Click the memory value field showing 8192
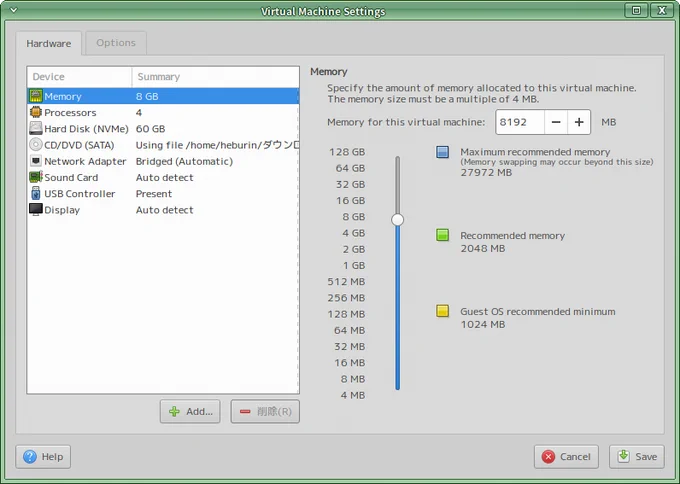Viewport: 680px width, 484px height. coord(520,122)
